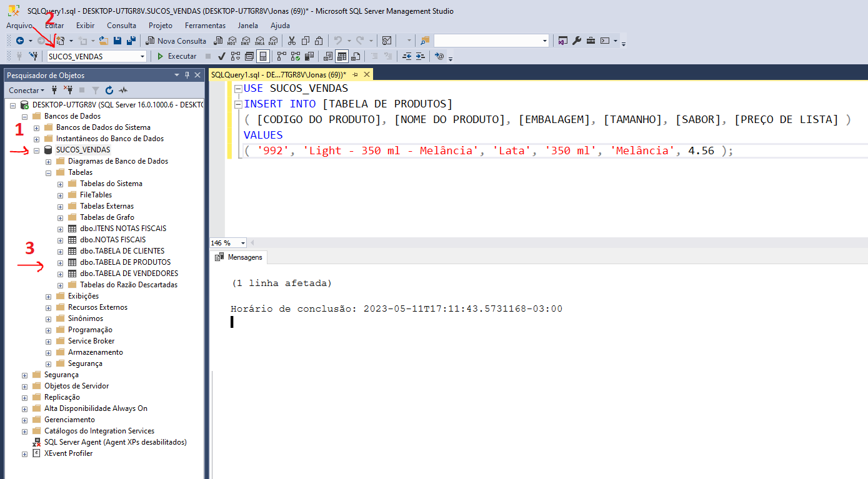Open the search combo box dropdown
The width and height of the screenshot is (868, 479).
(546, 41)
